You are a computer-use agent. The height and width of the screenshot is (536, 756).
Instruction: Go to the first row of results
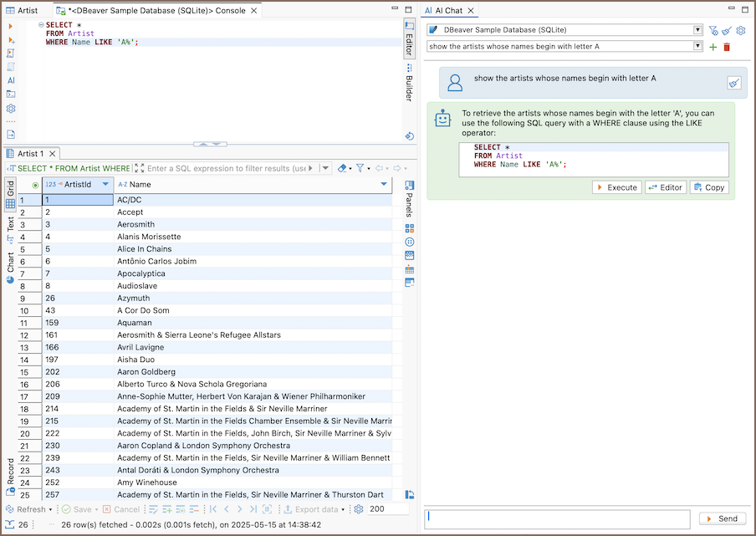pos(213,509)
